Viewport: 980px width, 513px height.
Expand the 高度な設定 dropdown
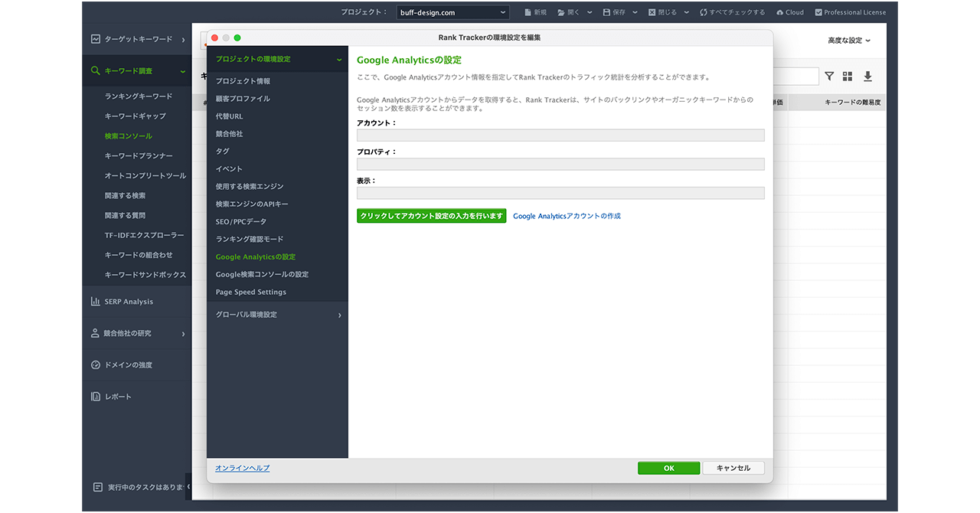(x=848, y=41)
